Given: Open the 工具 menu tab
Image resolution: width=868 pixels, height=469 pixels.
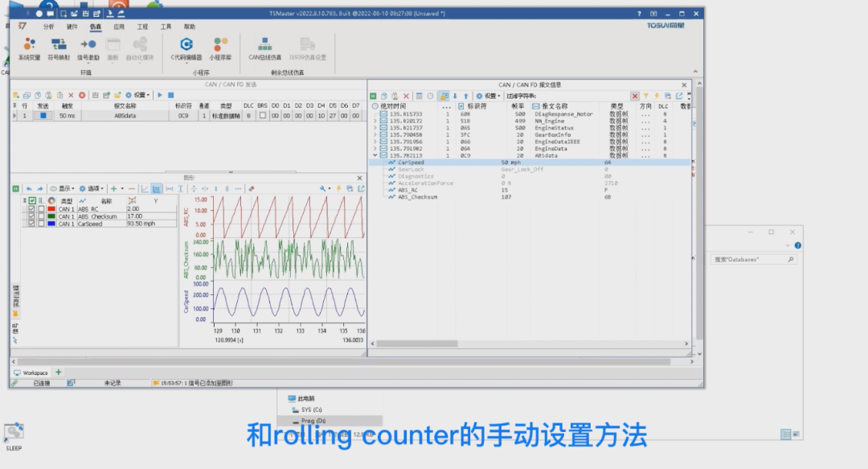Looking at the screenshot, I should (x=166, y=26).
